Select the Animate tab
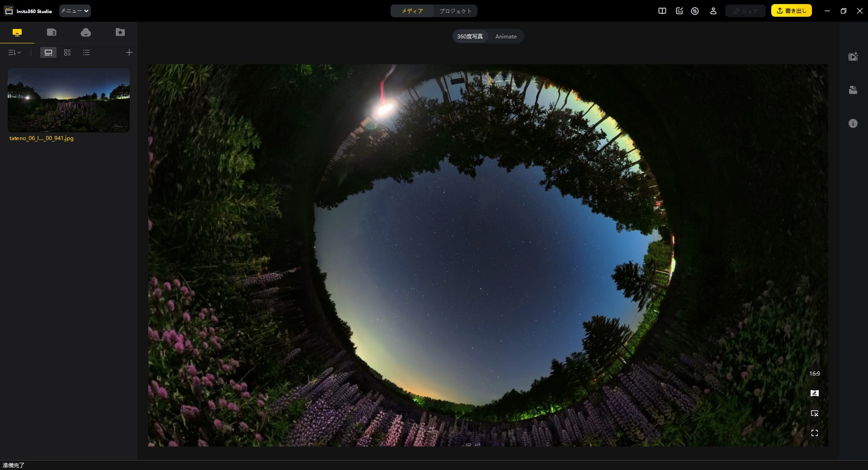This screenshot has width=868, height=470. [506, 36]
